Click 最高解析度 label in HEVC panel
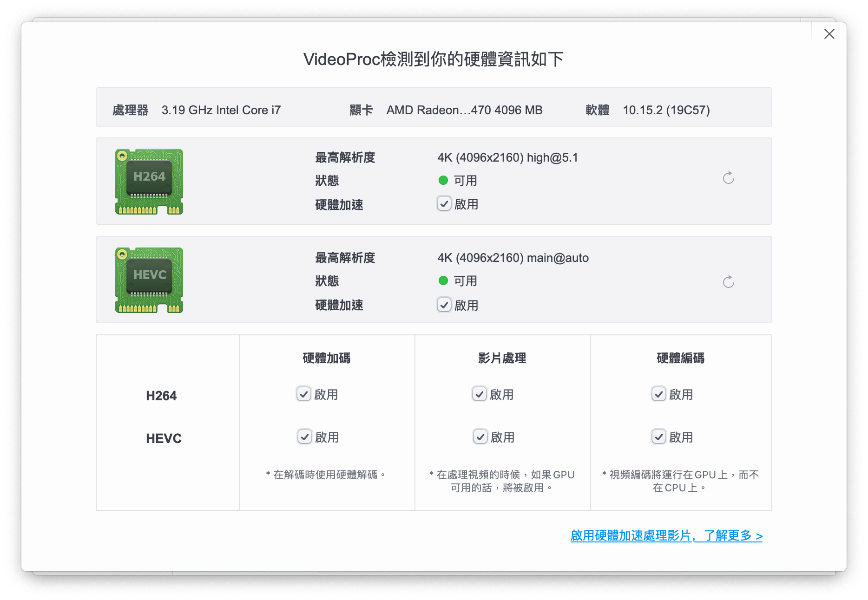Screen dimensions: 868x600 [345, 258]
